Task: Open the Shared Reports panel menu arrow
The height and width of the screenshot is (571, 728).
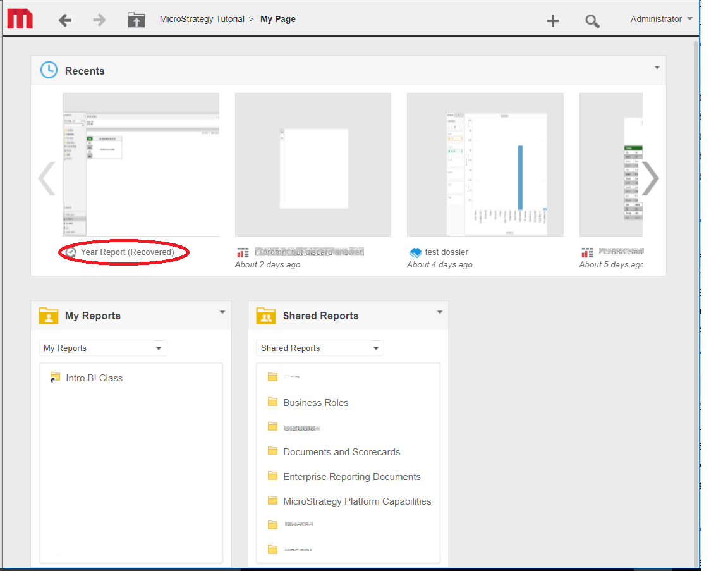Action: pos(440,312)
